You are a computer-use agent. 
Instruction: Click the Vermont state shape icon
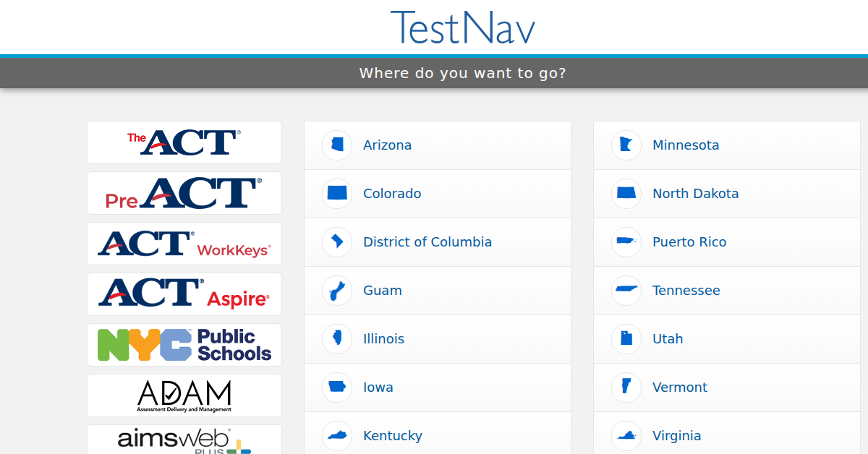click(626, 387)
